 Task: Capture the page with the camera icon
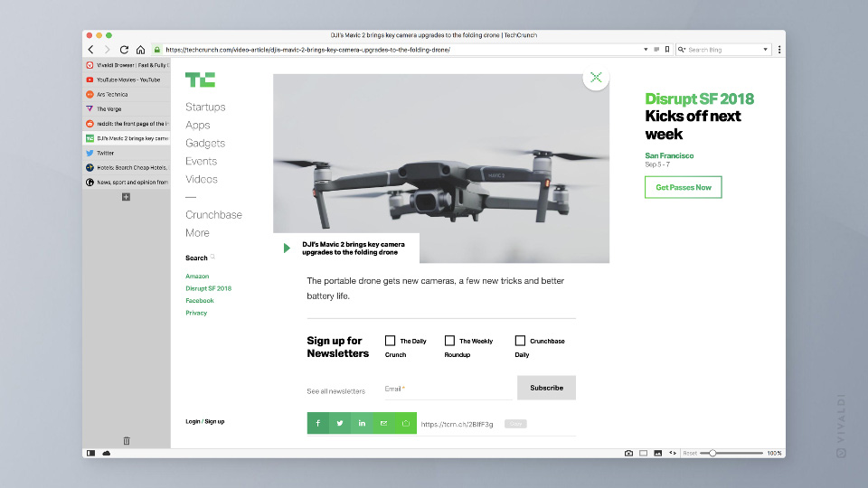click(x=628, y=453)
